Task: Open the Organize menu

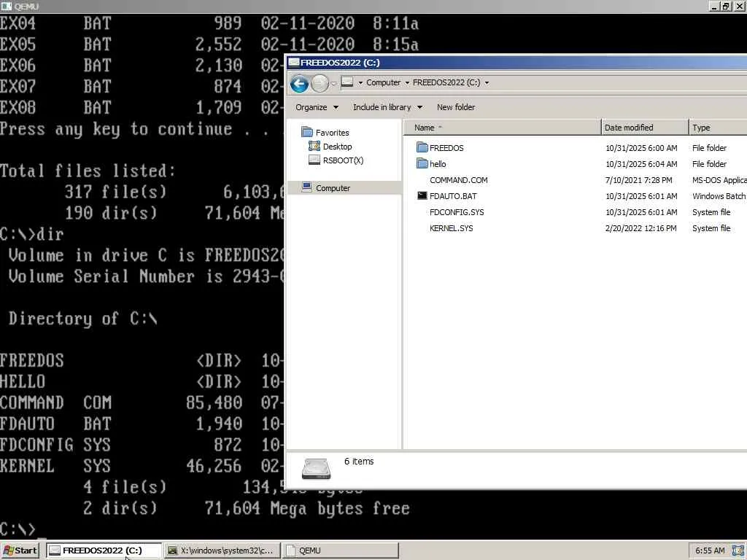Action: (317, 107)
